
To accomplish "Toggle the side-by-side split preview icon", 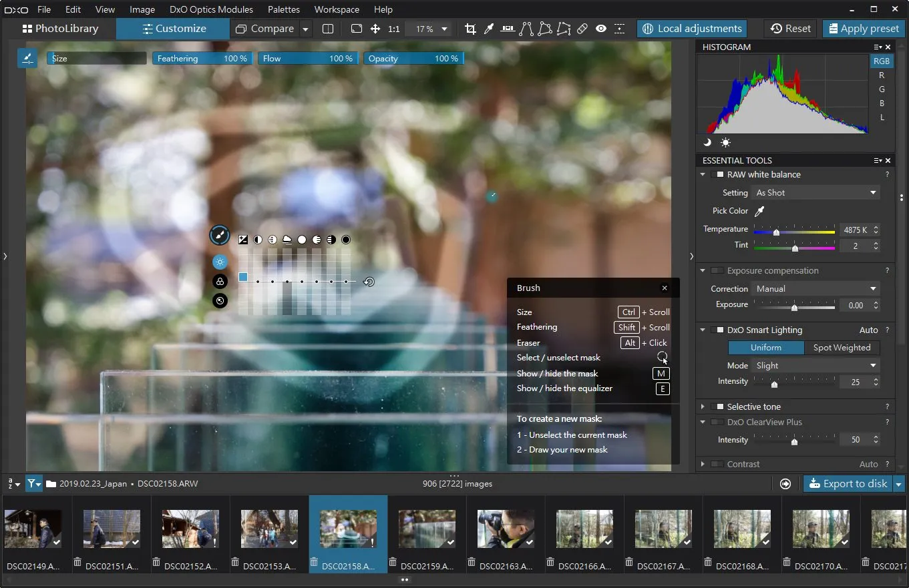I will (x=328, y=29).
